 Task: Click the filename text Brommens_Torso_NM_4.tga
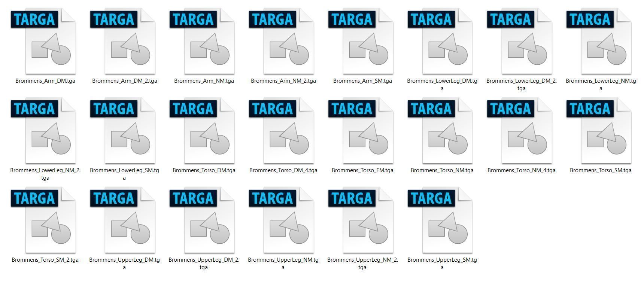522,170
